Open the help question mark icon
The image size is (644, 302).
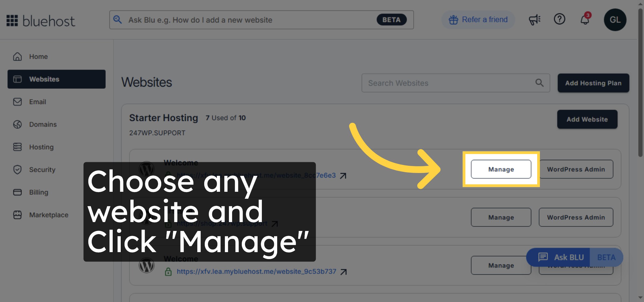[559, 20]
